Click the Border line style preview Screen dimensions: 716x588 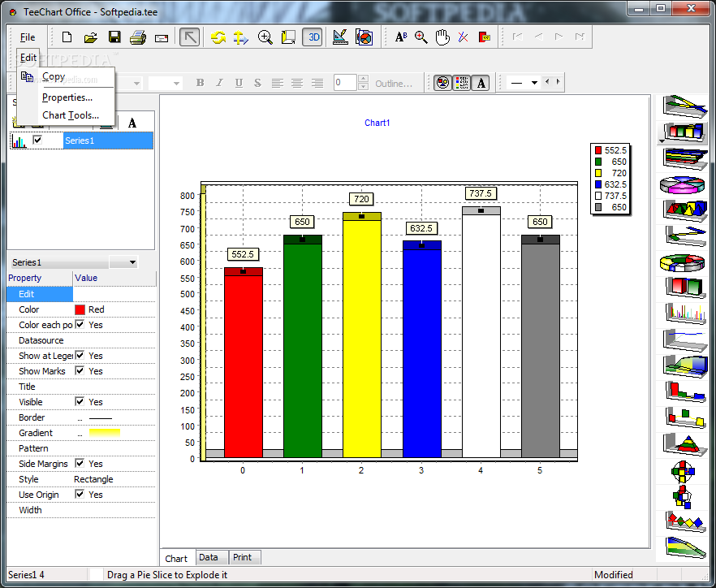tap(101, 418)
